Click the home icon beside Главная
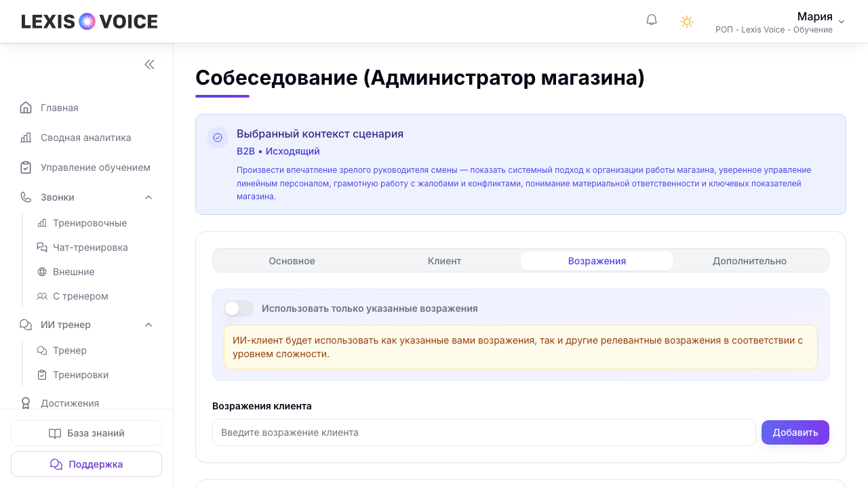 coord(26,108)
